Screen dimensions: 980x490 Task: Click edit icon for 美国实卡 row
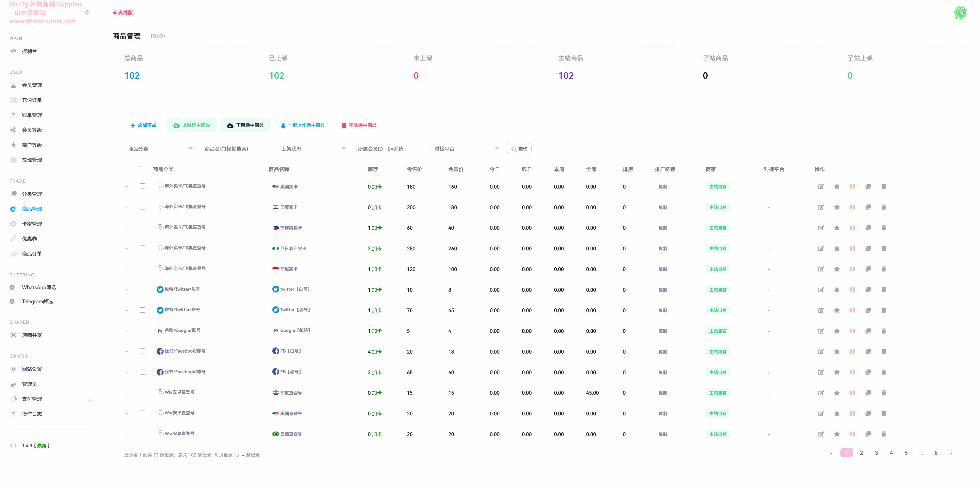click(x=821, y=186)
